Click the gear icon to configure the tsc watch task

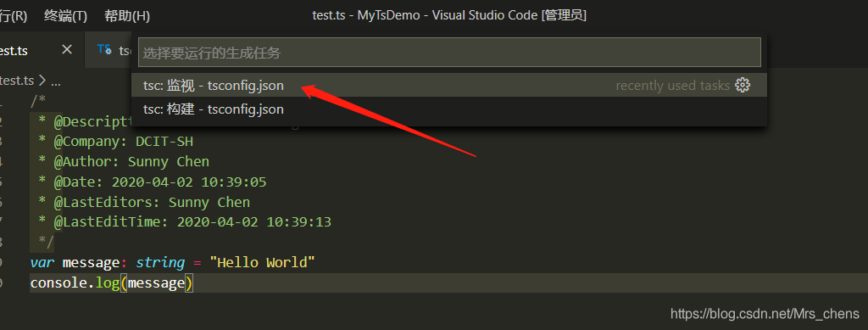tap(743, 86)
